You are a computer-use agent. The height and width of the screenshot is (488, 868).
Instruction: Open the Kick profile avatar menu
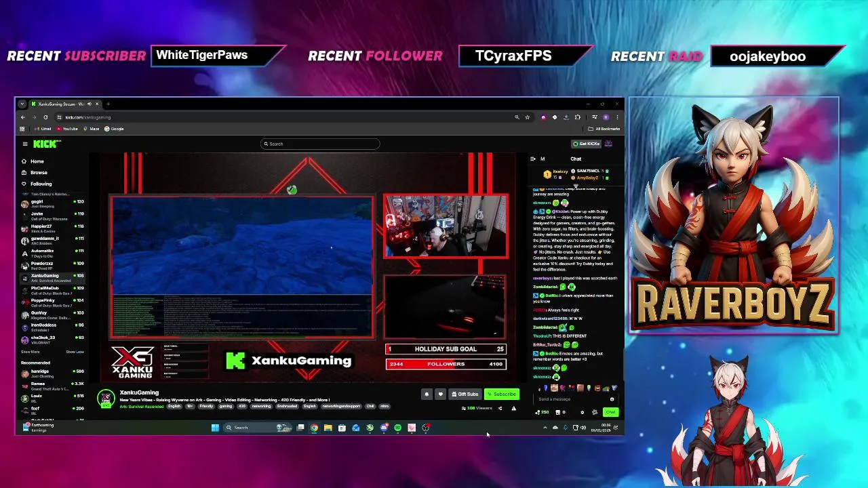tap(608, 144)
